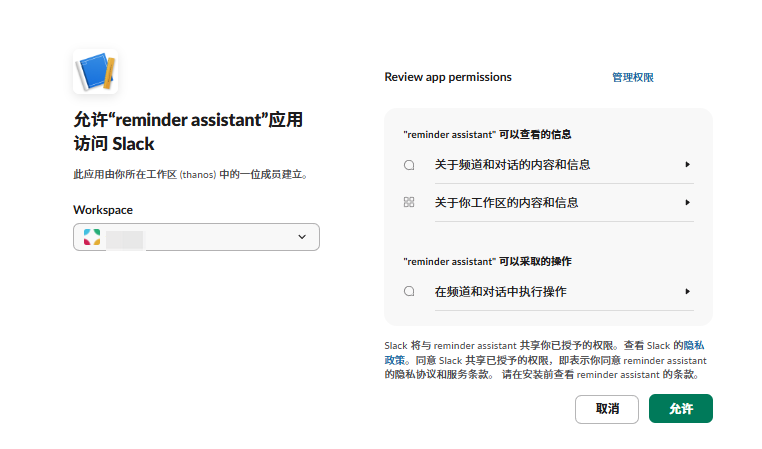This screenshot has height=449, width=762.
Task: Click the Workspace dropdown chevron arrow
Action: [302, 237]
